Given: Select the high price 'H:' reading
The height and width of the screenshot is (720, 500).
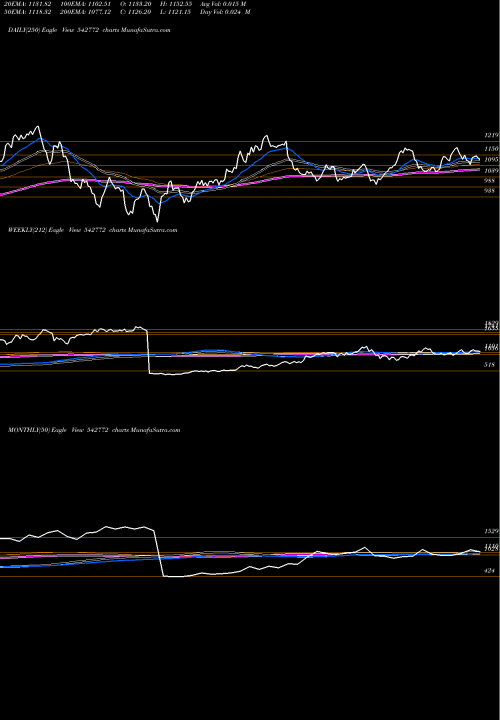Looking at the screenshot, I should tap(176, 4).
